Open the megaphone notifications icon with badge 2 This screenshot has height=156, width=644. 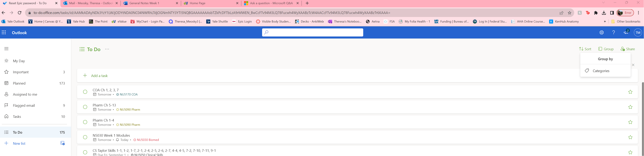coord(626,32)
